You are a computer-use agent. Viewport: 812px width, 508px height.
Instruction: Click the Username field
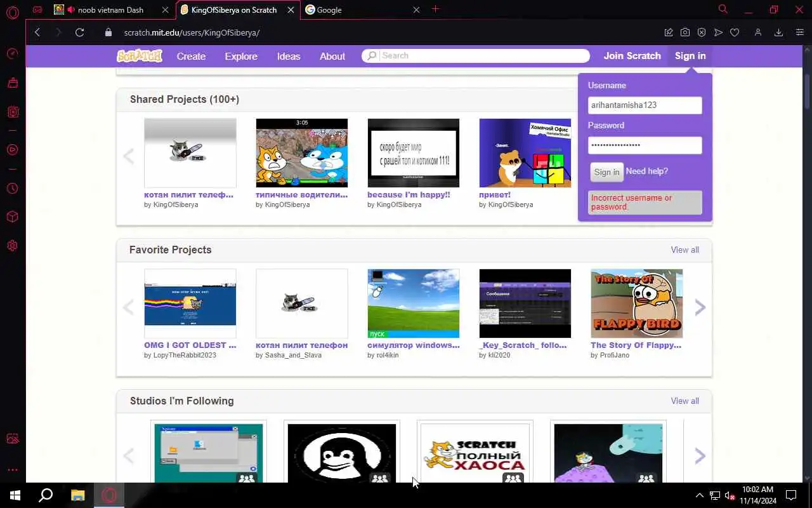(645, 105)
